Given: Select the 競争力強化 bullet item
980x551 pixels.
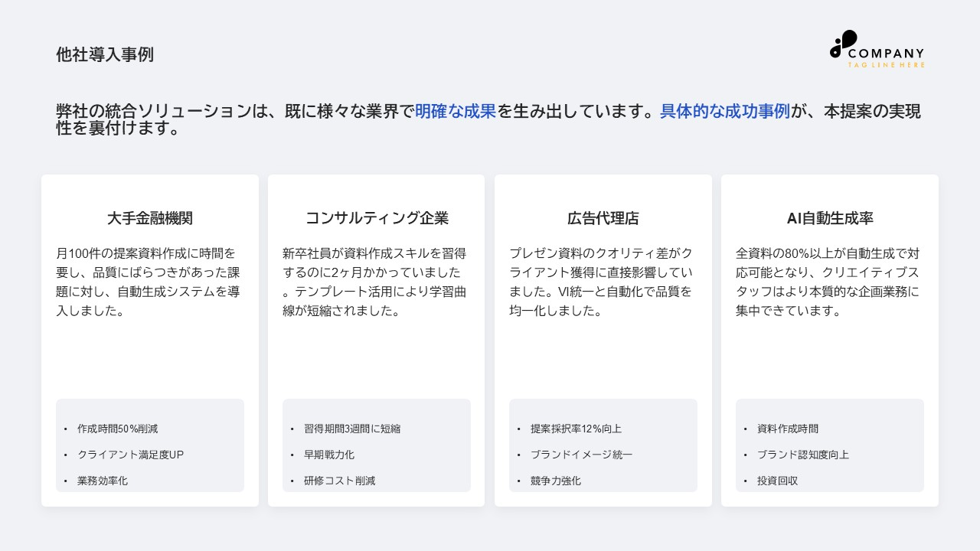Looking at the screenshot, I should [x=557, y=481].
